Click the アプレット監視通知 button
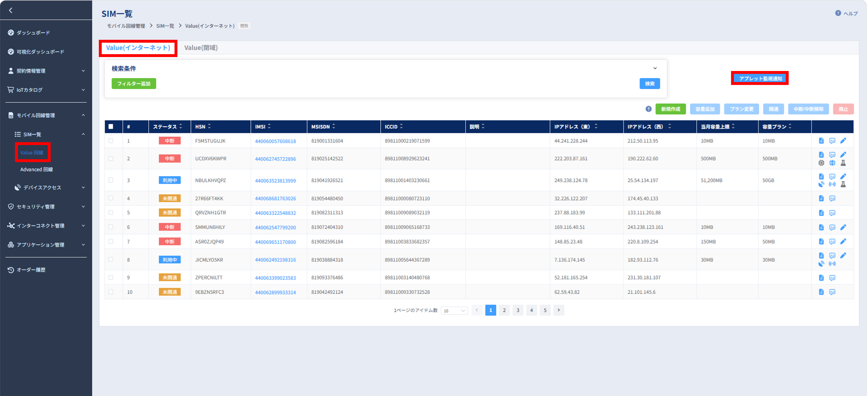Screen dimensions: 868x396 (x=760, y=79)
